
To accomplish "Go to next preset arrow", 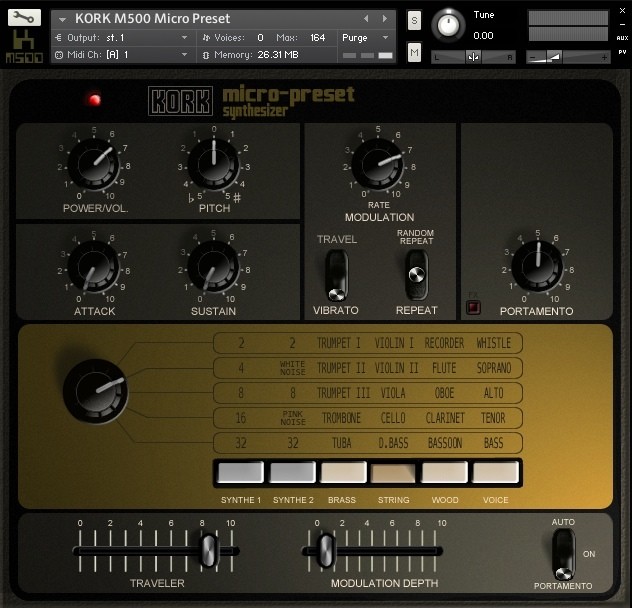I will coord(384,18).
